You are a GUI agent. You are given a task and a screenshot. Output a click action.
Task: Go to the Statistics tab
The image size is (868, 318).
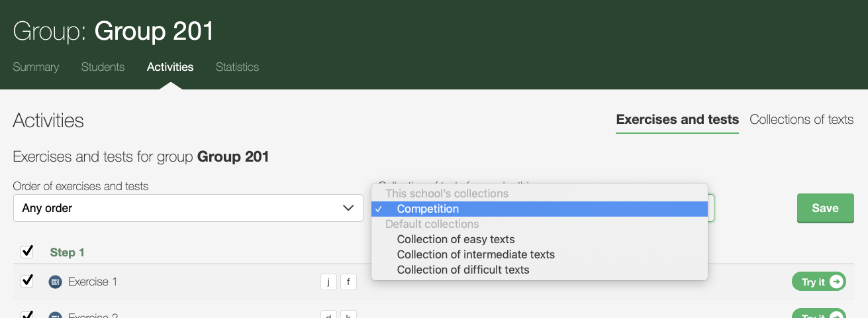tap(237, 67)
